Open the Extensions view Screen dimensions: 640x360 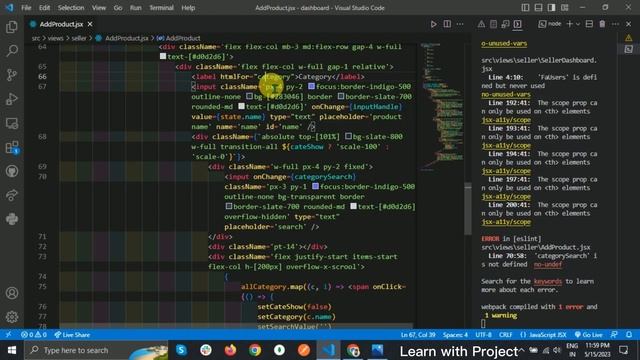pyautogui.click(x=12, y=147)
